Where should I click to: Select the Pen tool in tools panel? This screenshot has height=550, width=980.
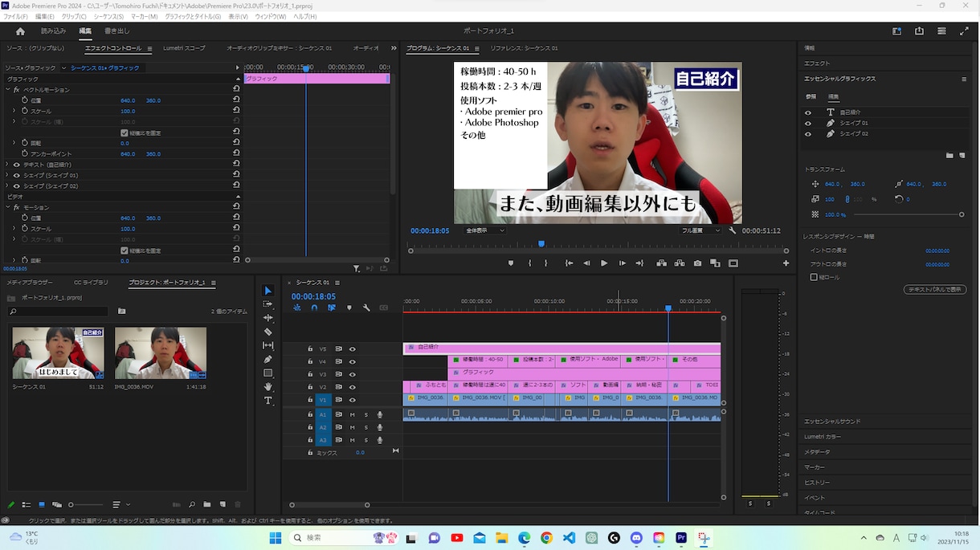coord(268,359)
